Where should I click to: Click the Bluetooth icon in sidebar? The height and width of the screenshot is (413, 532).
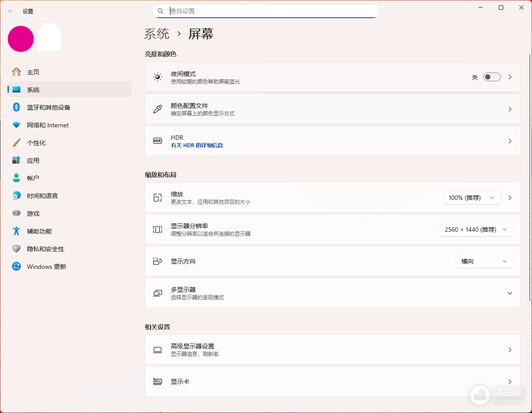[16, 107]
